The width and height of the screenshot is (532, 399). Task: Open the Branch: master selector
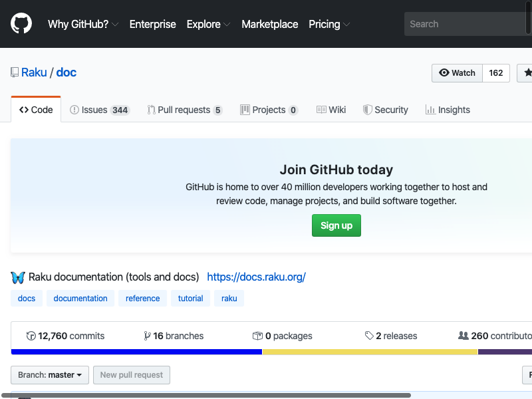50,375
